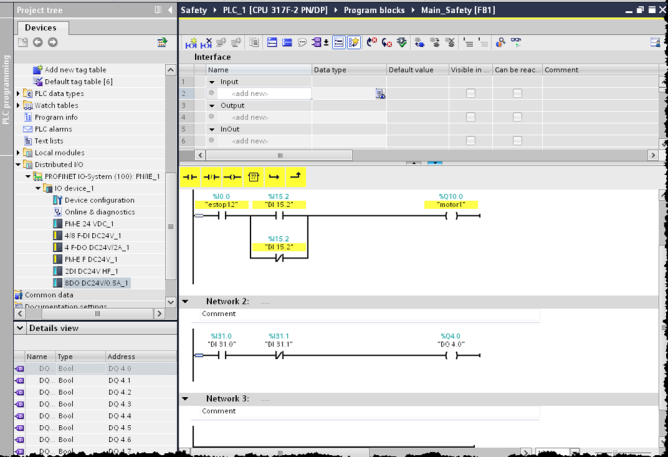Image resolution: width=668 pixels, height=457 pixels.
Task: Click the free comments speech-bubble icon
Action: coord(302,42)
